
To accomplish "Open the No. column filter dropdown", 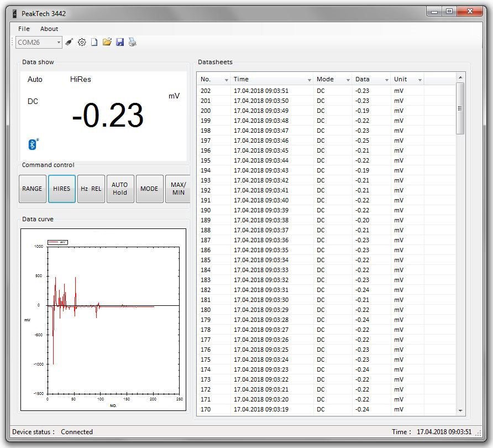I will pyautogui.click(x=227, y=80).
